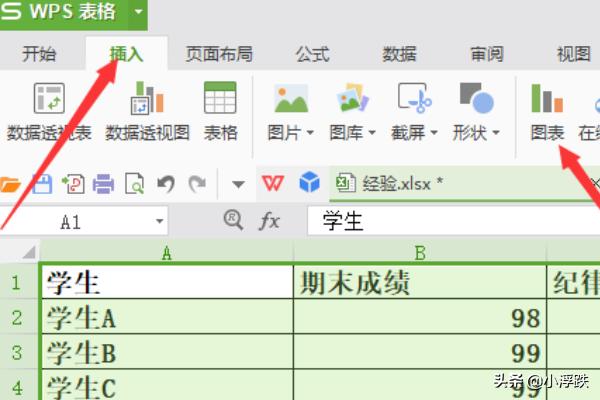This screenshot has height=400, width=600.
Task: Select row 2 header
Action: click(16, 317)
